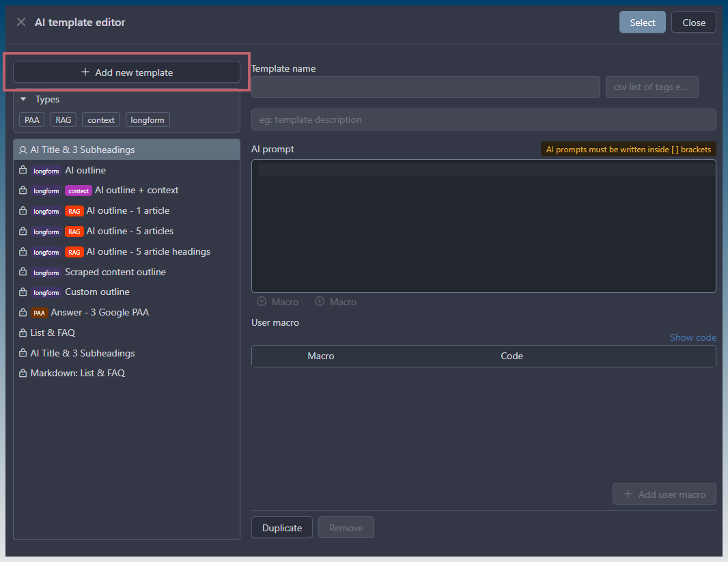The width and height of the screenshot is (728, 562).
Task: Open the Show code link
Action: coord(692,337)
